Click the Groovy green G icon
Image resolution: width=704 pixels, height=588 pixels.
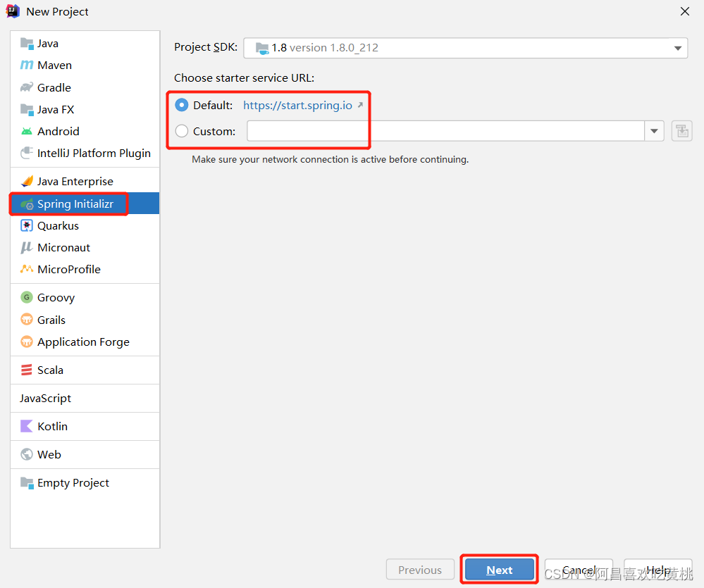point(27,297)
